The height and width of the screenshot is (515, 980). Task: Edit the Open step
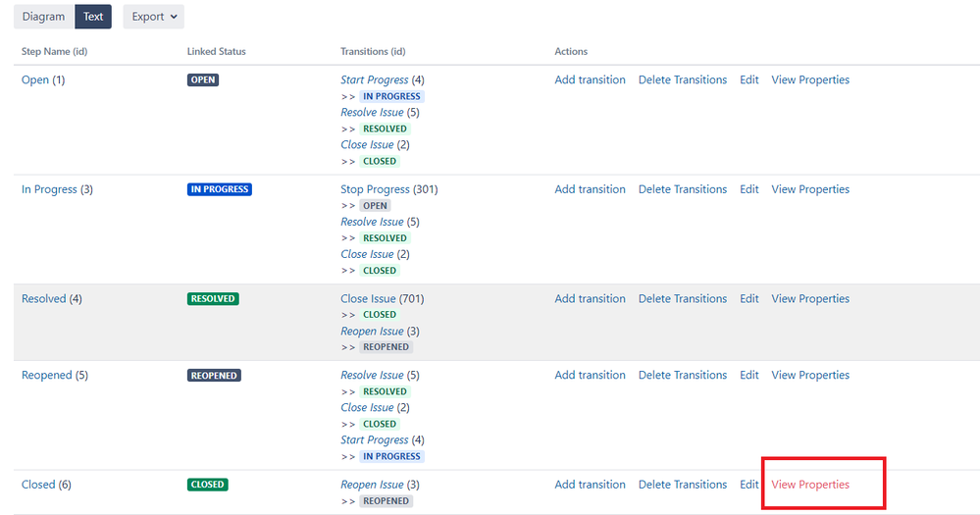[749, 80]
